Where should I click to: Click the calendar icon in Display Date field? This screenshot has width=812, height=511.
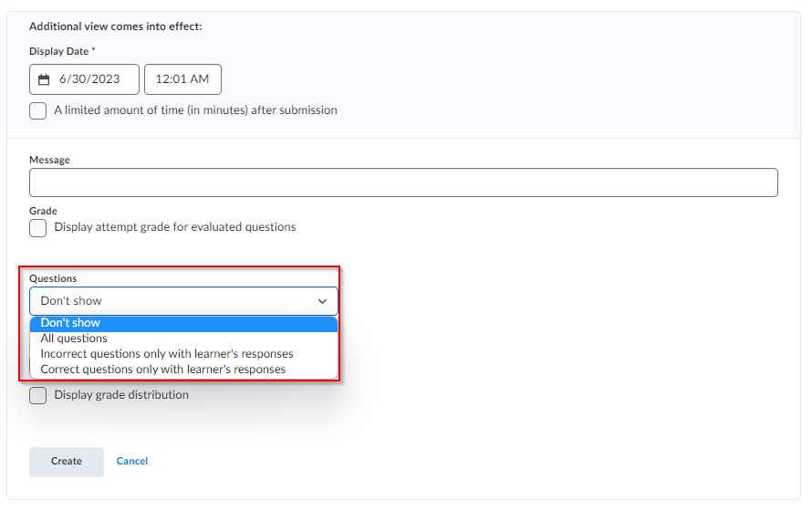44,79
